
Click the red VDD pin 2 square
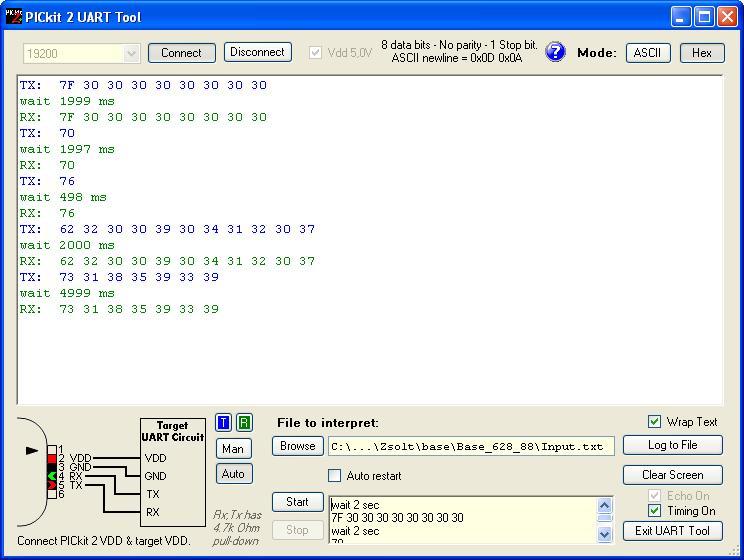click(x=52, y=458)
